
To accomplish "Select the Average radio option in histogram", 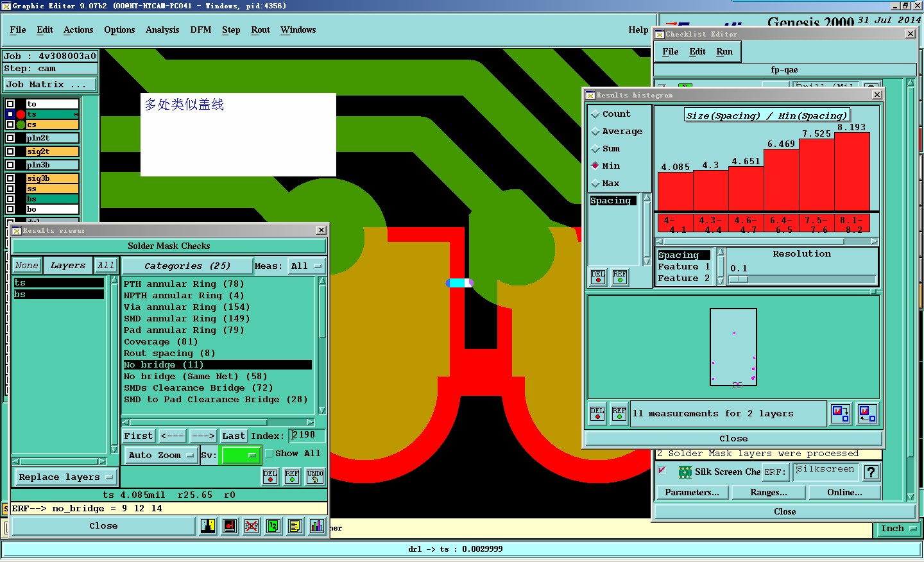I will pyautogui.click(x=595, y=132).
